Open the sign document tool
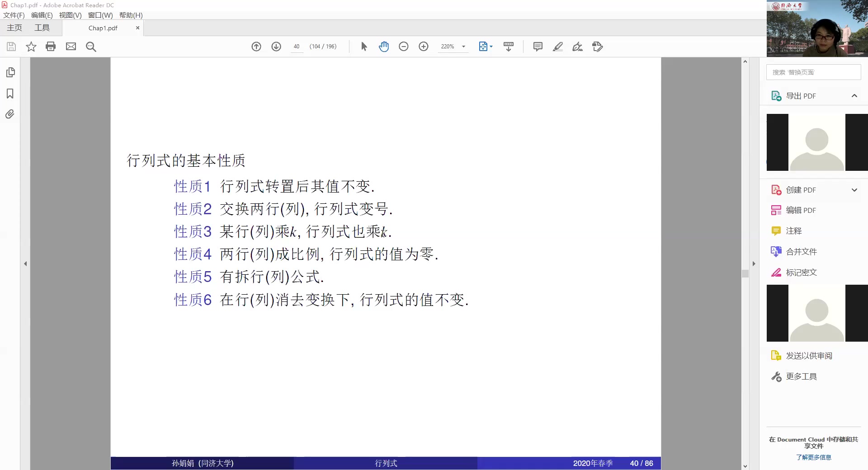 [x=578, y=47]
